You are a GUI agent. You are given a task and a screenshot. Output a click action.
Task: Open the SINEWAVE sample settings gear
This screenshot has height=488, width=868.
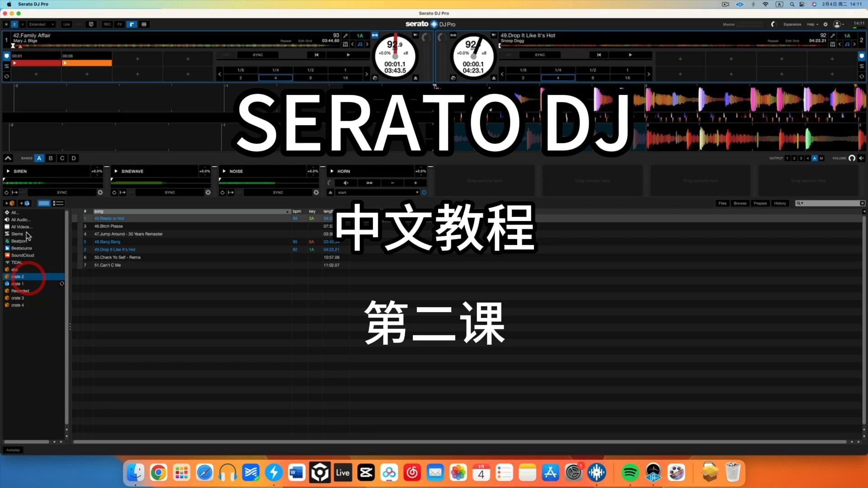tap(208, 192)
